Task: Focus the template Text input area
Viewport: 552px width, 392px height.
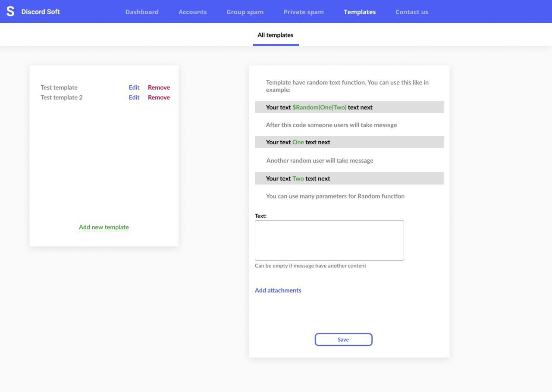Action: (x=329, y=240)
